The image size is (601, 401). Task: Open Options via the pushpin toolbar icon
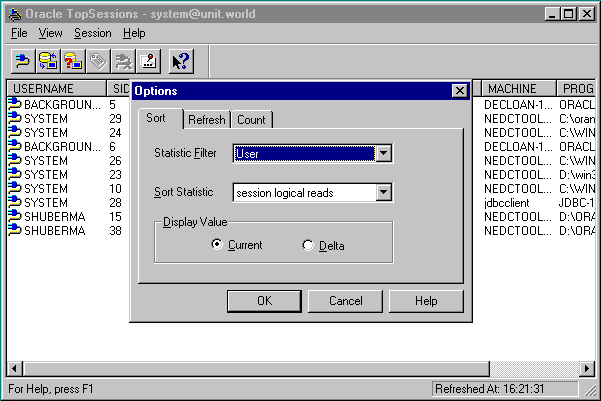(x=149, y=61)
